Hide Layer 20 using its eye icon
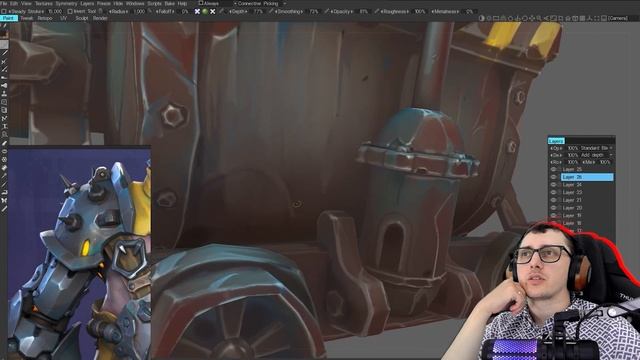Viewport: 640px width, 360px height. [x=554, y=208]
